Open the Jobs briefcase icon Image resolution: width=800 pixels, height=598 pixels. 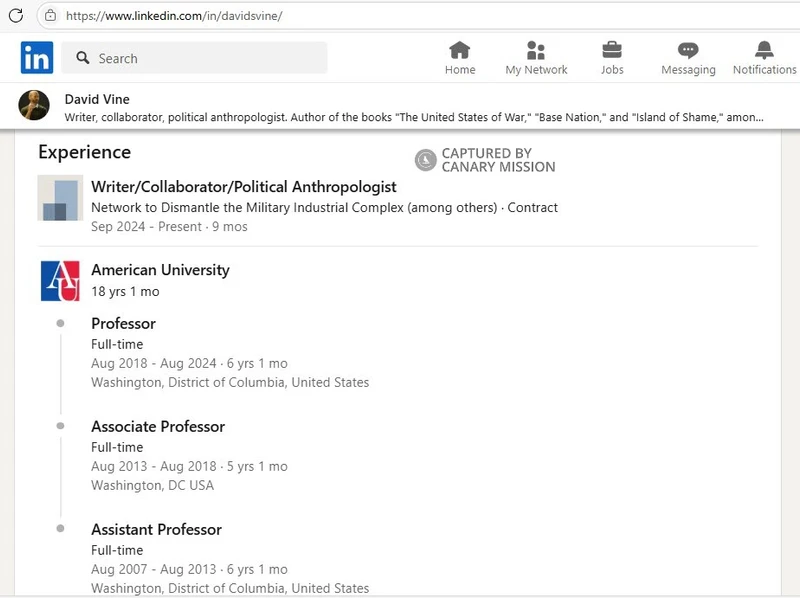pos(612,50)
